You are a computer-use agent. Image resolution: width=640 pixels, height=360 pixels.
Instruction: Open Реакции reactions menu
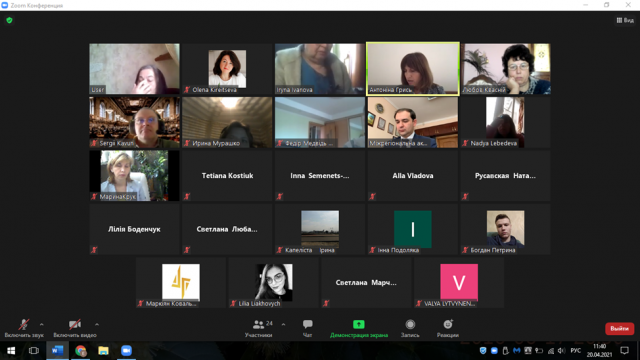(448, 328)
